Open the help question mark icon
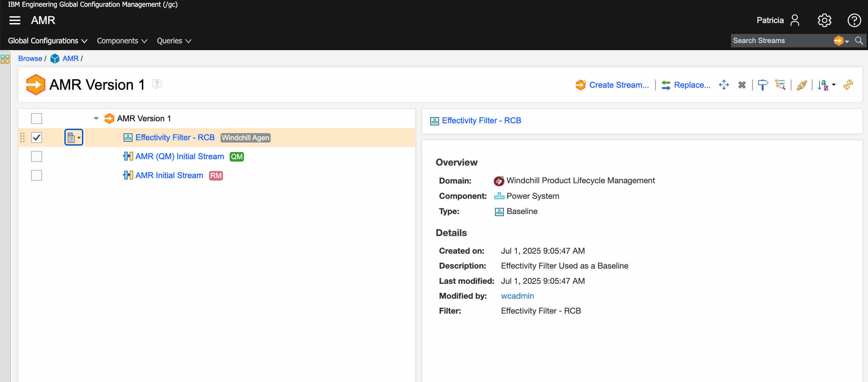The height and width of the screenshot is (382, 868). (854, 20)
